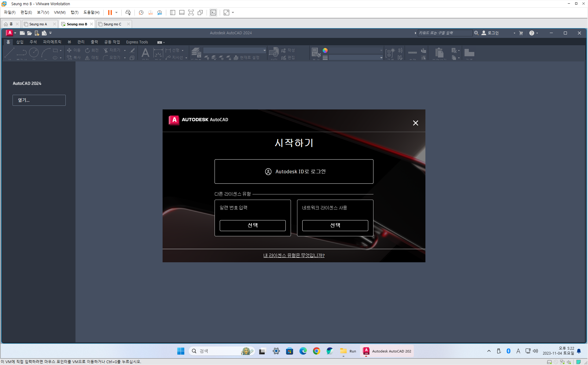The image size is (588, 365).
Task: Click Autodesk ID로 로그인 button
Action: (294, 171)
